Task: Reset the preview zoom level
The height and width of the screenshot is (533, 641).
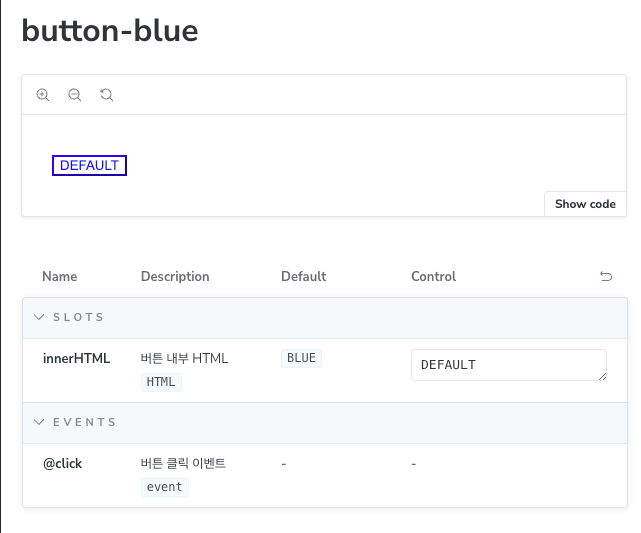Action: tap(107, 95)
